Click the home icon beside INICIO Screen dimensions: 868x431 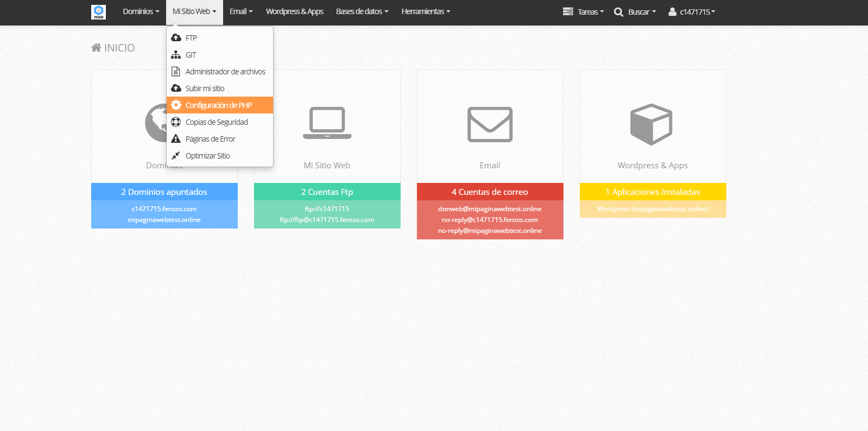pyautogui.click(x=96, y=48)
